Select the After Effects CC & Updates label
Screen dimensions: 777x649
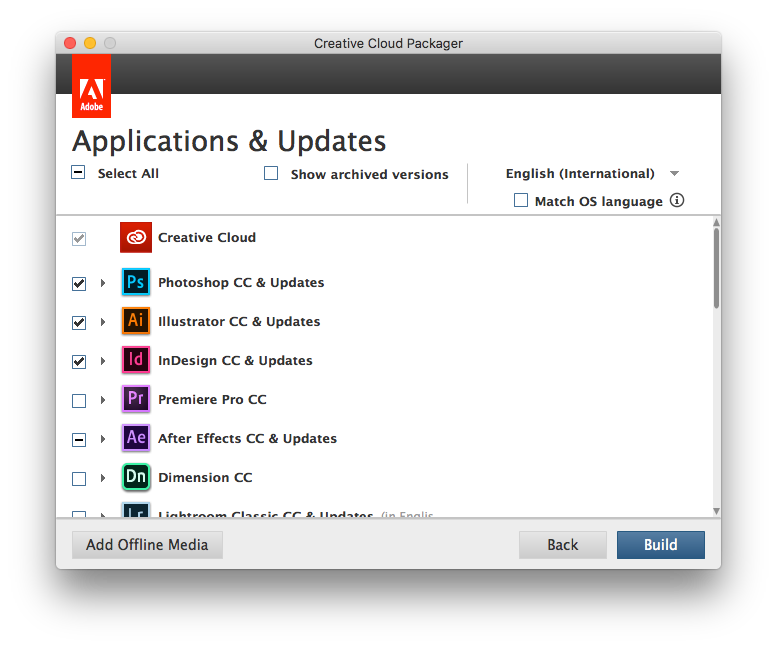click(247, 438)
